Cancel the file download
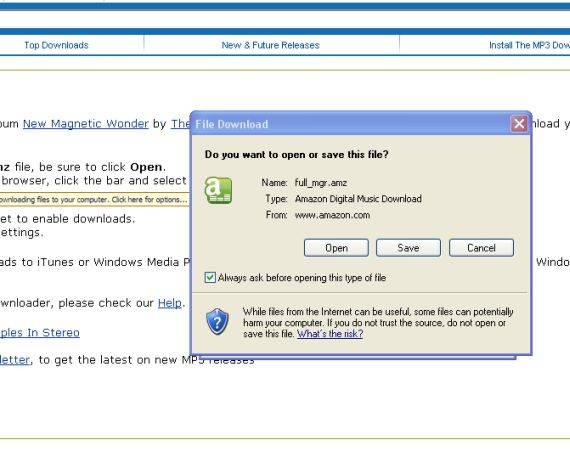The height and width of the screenshot is (457, 570). tap(481, 248)
